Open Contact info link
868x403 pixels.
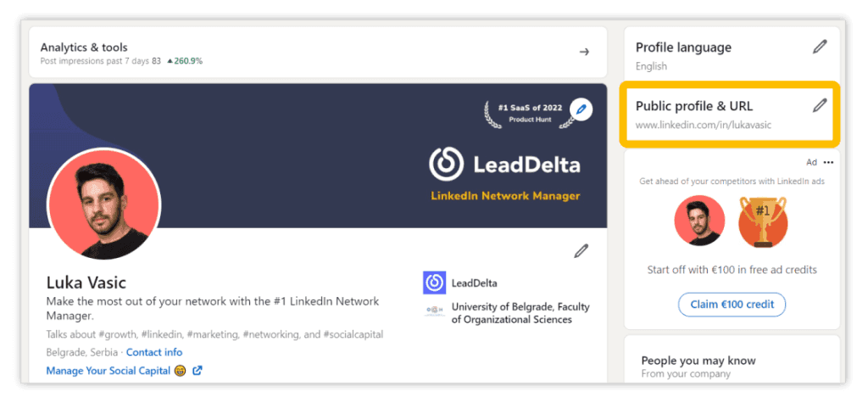pos(154,352)
